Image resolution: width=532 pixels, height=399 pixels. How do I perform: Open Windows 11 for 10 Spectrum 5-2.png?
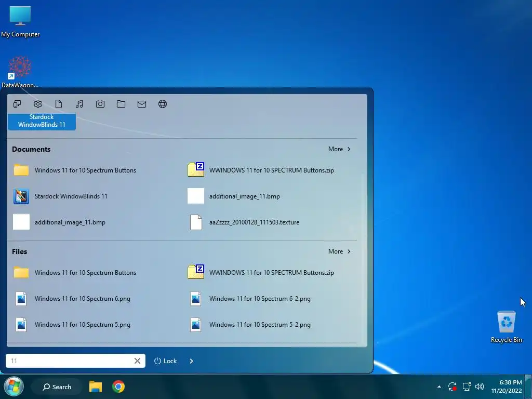[x=249, y=325]
